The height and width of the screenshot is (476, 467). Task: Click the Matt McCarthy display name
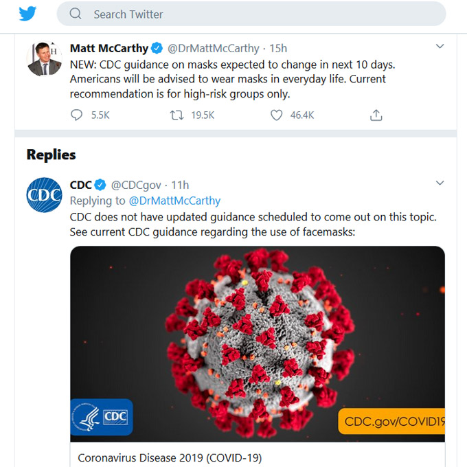coord(109,48)
